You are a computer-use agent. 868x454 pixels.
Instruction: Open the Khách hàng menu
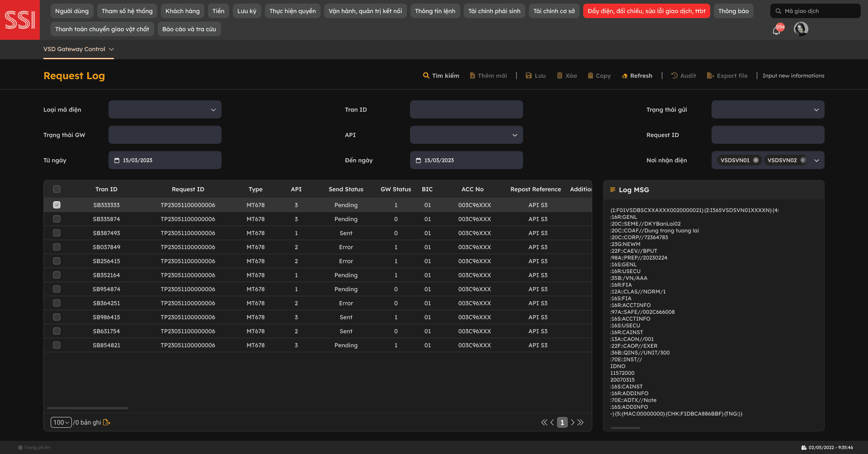(x=182, y=11)
